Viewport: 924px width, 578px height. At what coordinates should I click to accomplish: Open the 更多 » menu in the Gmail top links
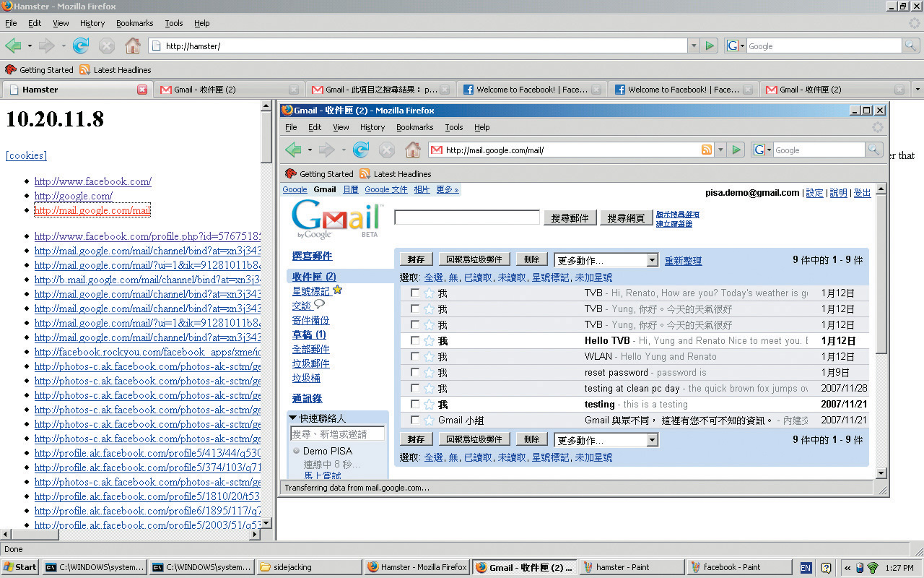click(x=448, y=190)
